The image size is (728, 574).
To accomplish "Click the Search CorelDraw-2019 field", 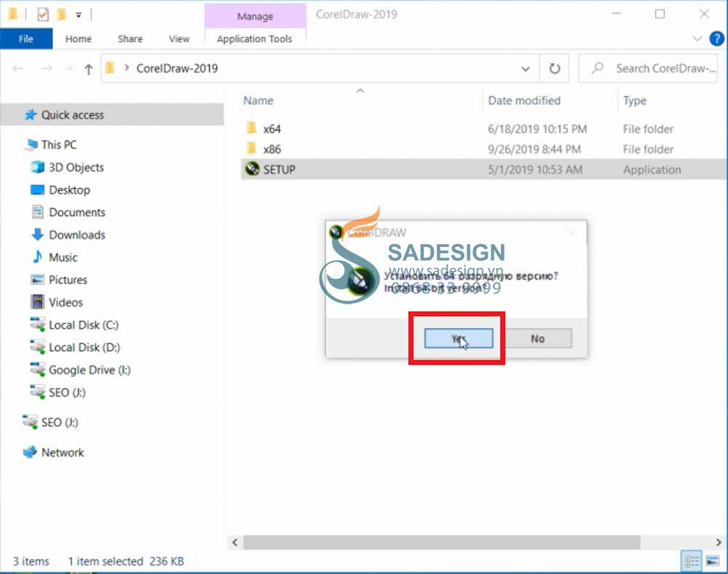I will pyautogui.click(x=648, y=68).
